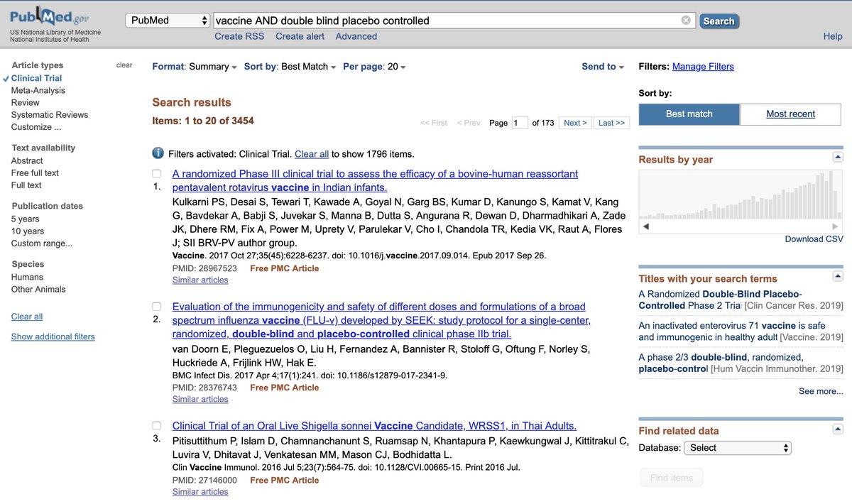Viewport: 852px width, 504px height.
Task: Click right arrow on year chart
Action: [x=836, y=226]
